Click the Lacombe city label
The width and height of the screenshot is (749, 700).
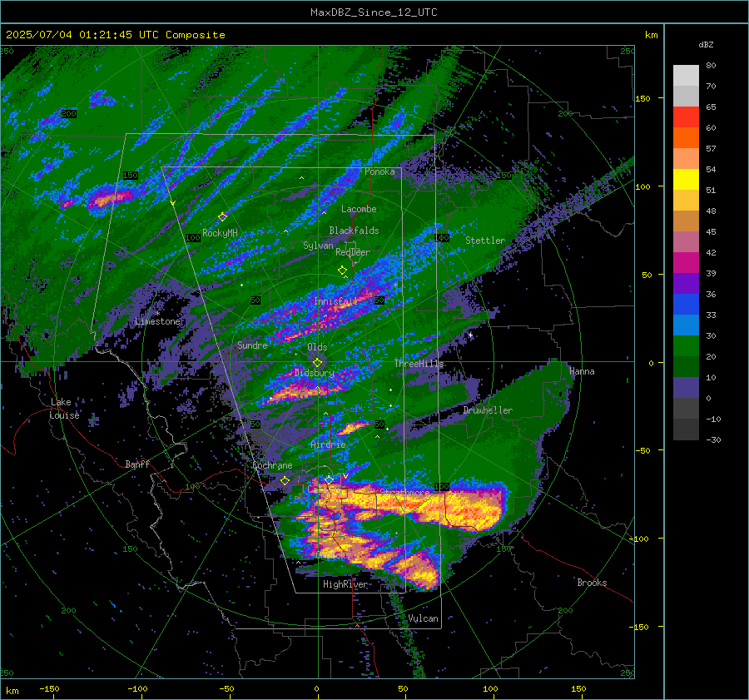359,209
